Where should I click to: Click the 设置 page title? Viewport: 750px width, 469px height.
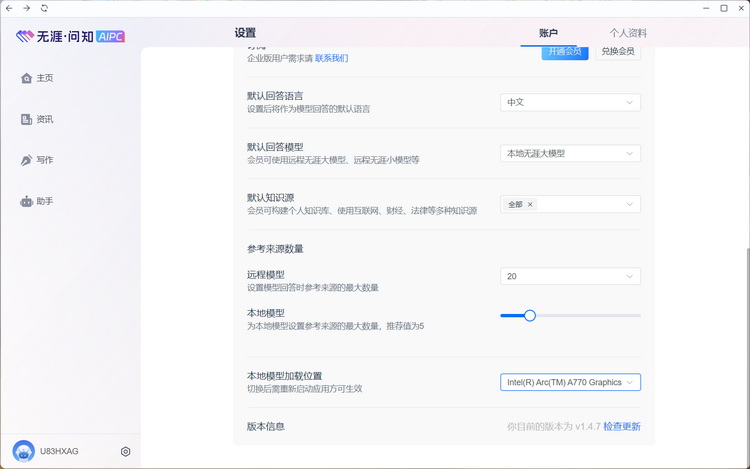[x=245, y=33]
